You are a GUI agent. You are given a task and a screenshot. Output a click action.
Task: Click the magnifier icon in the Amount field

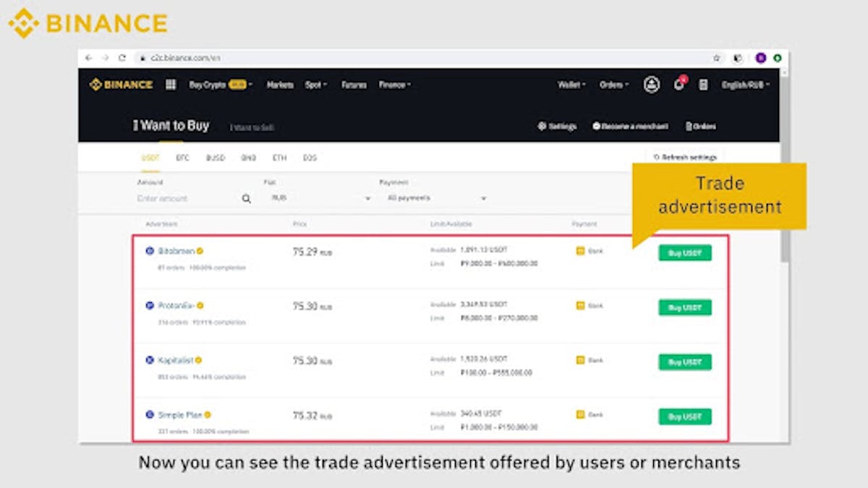(x=246, y=199)
